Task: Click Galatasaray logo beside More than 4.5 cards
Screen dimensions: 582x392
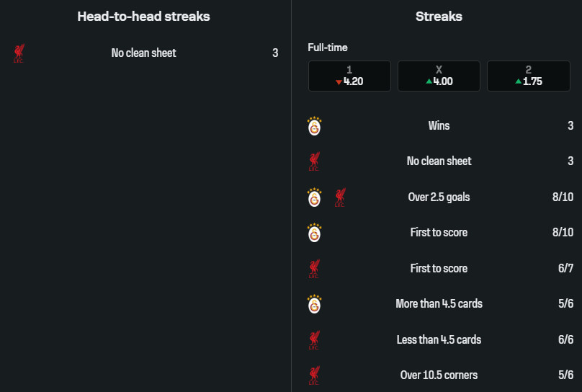Action: (314, 304)
